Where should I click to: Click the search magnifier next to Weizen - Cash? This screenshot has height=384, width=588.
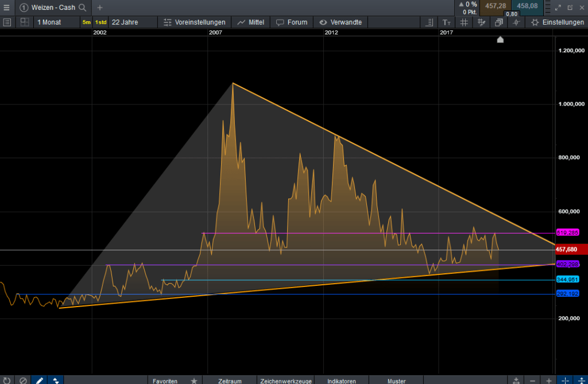click(83, 7)
